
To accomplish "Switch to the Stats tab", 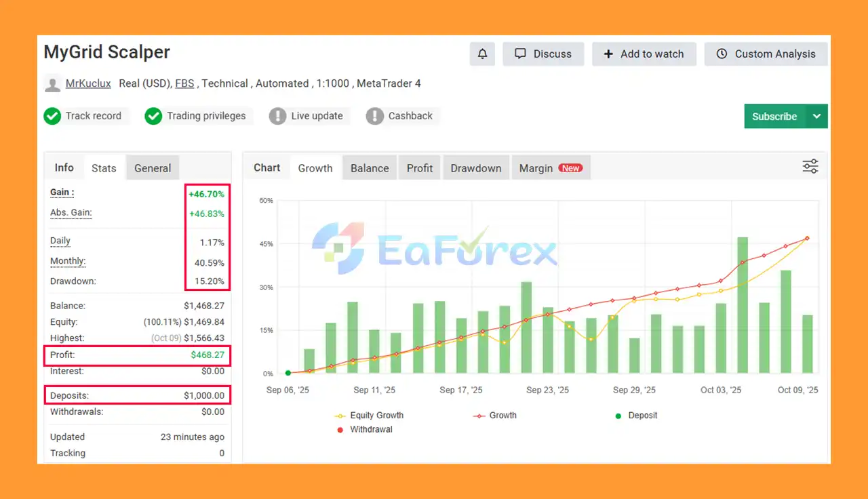I will pyautogui.click(x=104, y=168).
